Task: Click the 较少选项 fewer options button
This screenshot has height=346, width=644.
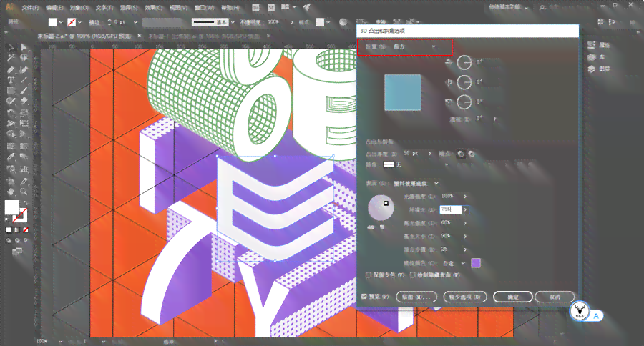Action: pyautogui.click(x=465, y=297)
